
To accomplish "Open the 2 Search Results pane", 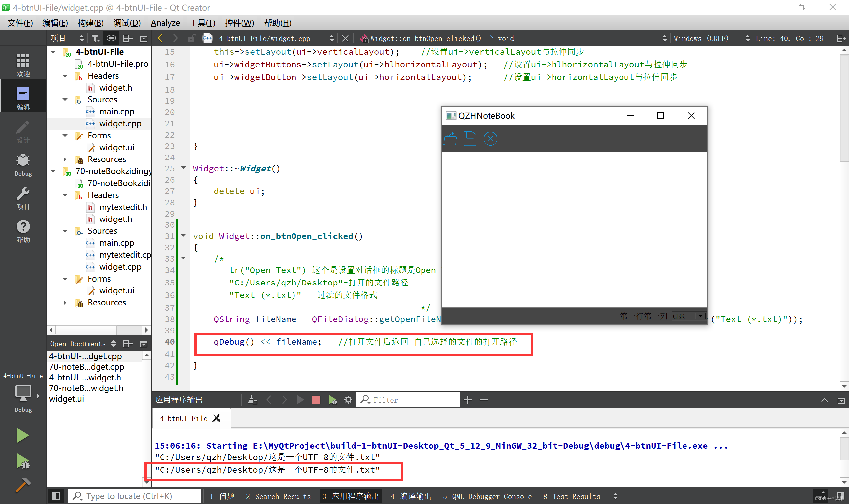I will coord(279,496).
